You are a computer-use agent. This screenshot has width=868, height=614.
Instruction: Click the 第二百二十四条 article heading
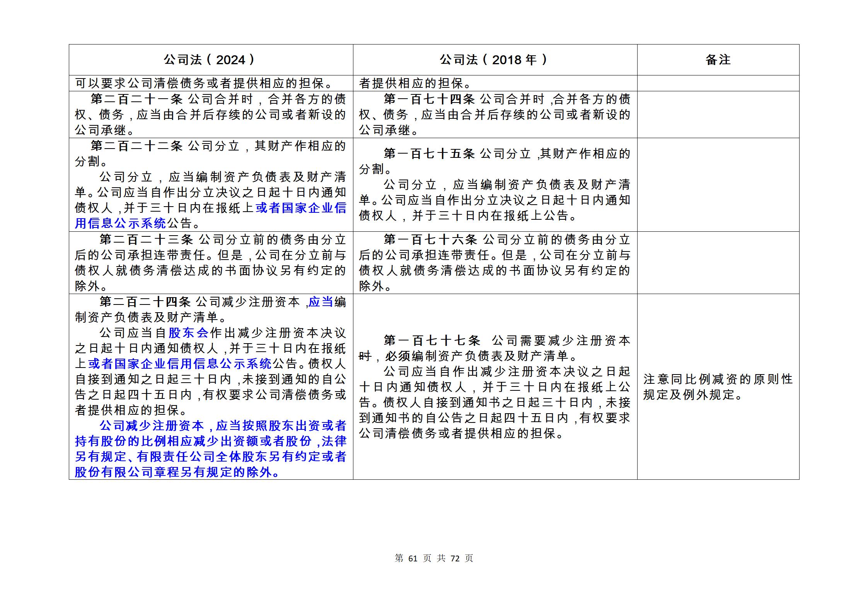tap(145, 302)
